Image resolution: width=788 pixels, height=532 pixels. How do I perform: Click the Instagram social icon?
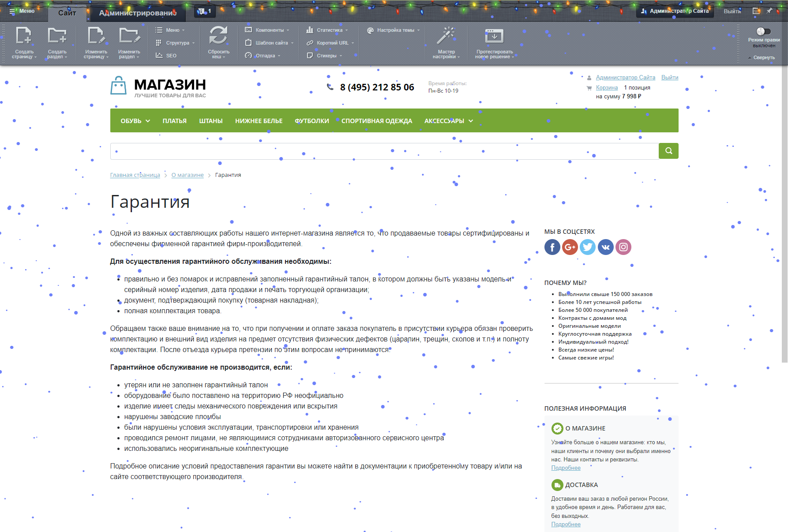pos(623,247)
